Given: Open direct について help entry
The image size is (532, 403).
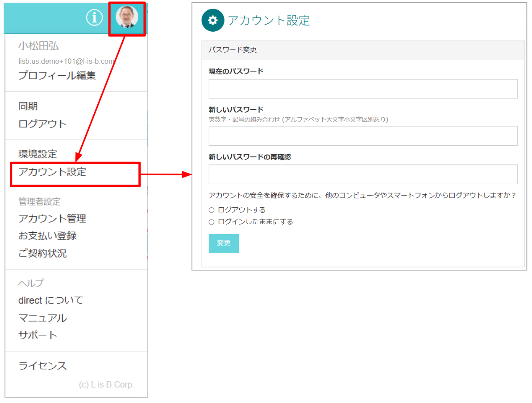Looking at the screenshot, I should point(50,300).
